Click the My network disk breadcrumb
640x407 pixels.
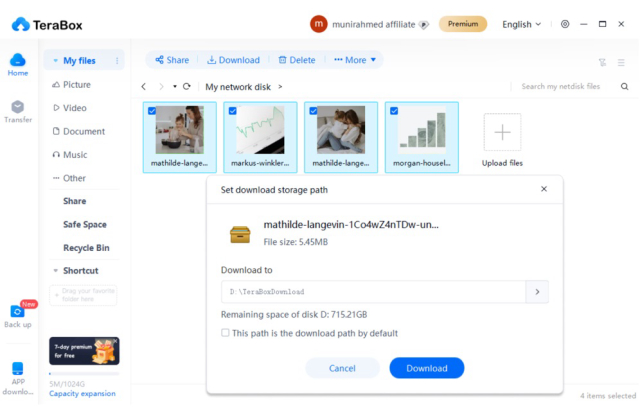[x=238, y=87]
